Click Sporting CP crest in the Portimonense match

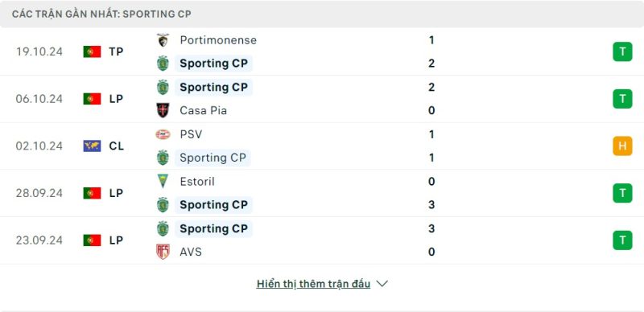pos(163,64)
